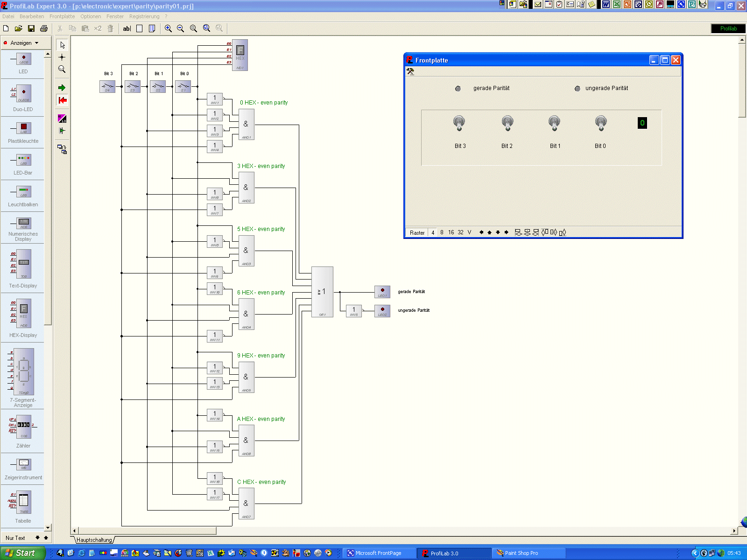The width and height of the screenshot is (747, 560).
Task: Select the OR1 gate in schematic
Action: pos(322,292)
